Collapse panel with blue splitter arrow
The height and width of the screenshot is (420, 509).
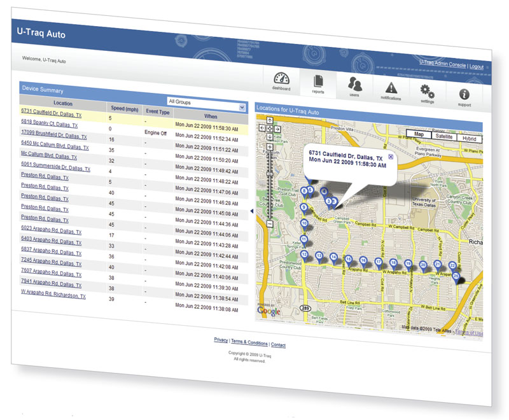(x=252, y=211)
